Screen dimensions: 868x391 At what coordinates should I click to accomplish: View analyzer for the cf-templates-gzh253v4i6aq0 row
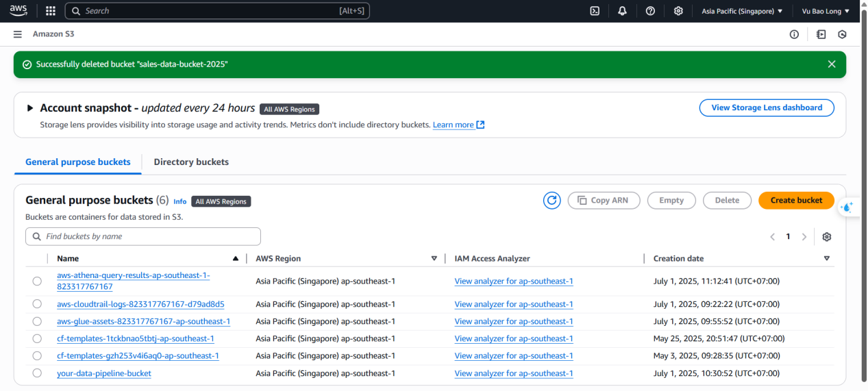[514, 355]
